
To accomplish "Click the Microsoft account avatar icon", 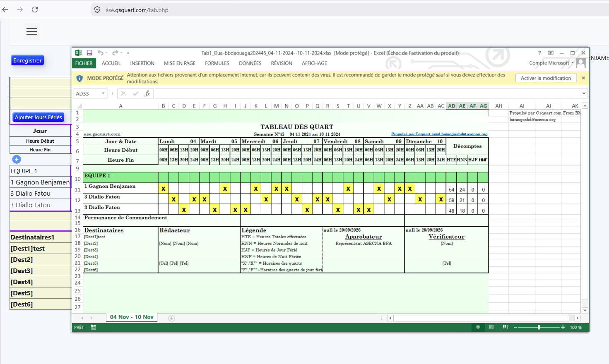I will [581, 63].
